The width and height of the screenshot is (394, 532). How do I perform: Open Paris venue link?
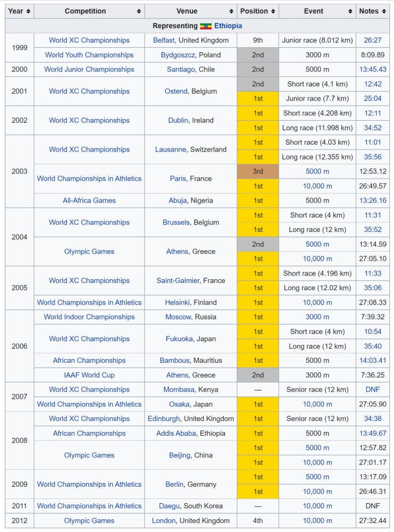(x=178, y=178)
